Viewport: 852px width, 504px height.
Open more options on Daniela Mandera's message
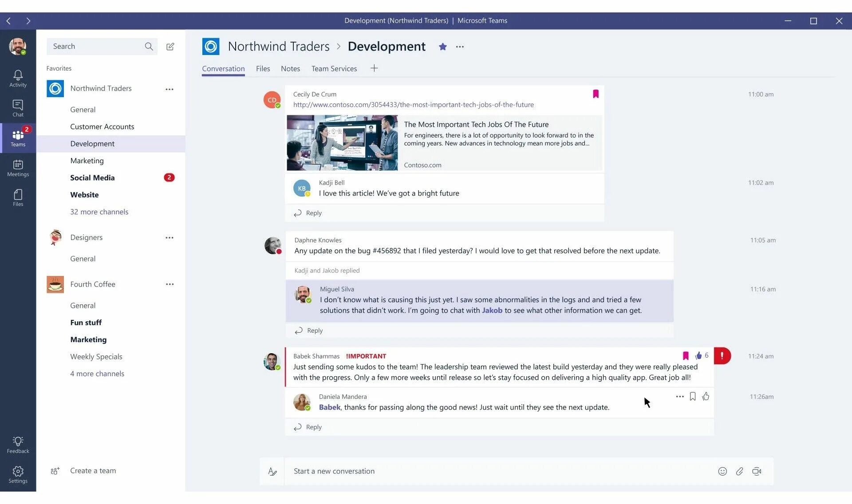[680, 396]
